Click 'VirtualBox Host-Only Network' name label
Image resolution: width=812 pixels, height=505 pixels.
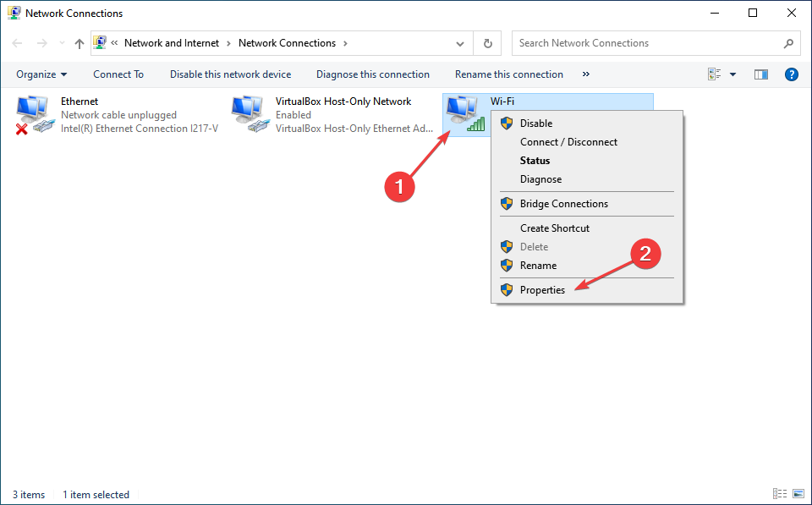point(343,102)
